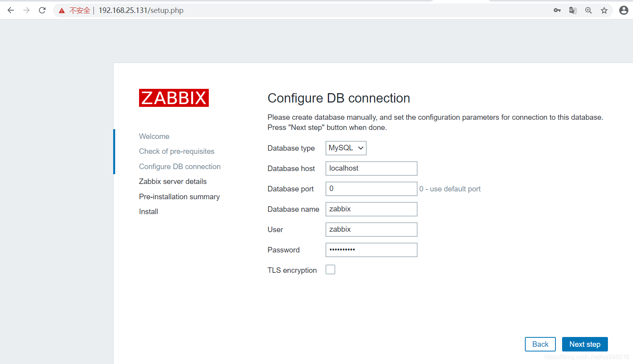Open the browser profile avatar
The width and height of the screenshot is (633, 364).
click(624, 10)
